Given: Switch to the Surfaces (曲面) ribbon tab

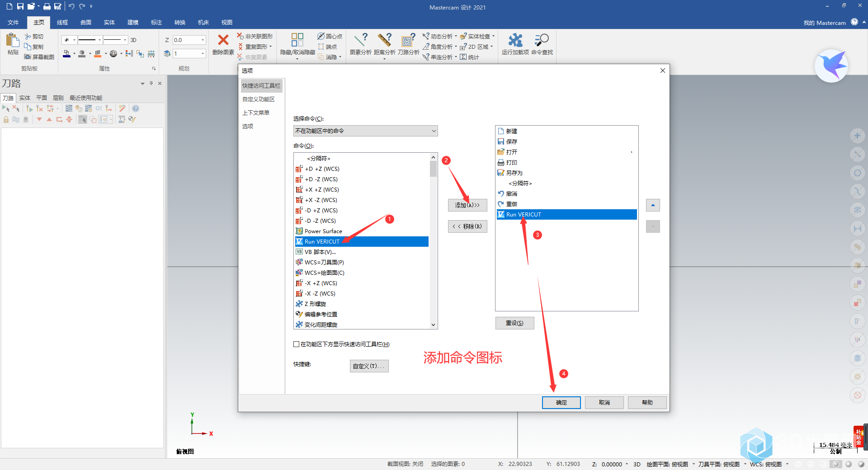Looking at the screenshot, I should (x=86, y=23).
